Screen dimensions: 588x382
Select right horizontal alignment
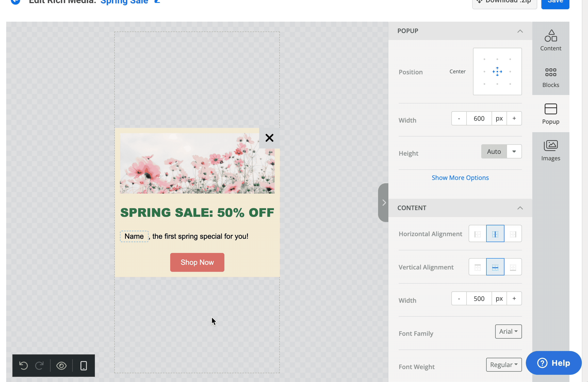513,234
